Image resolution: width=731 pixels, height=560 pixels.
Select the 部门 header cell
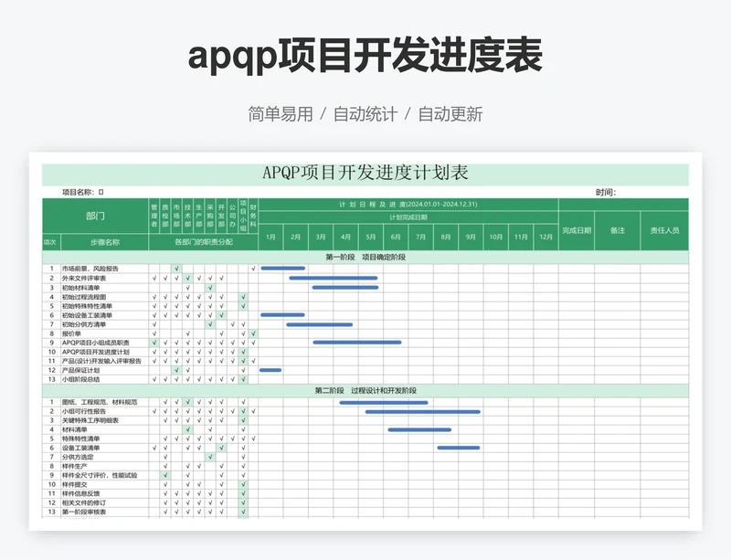[95, 216]
